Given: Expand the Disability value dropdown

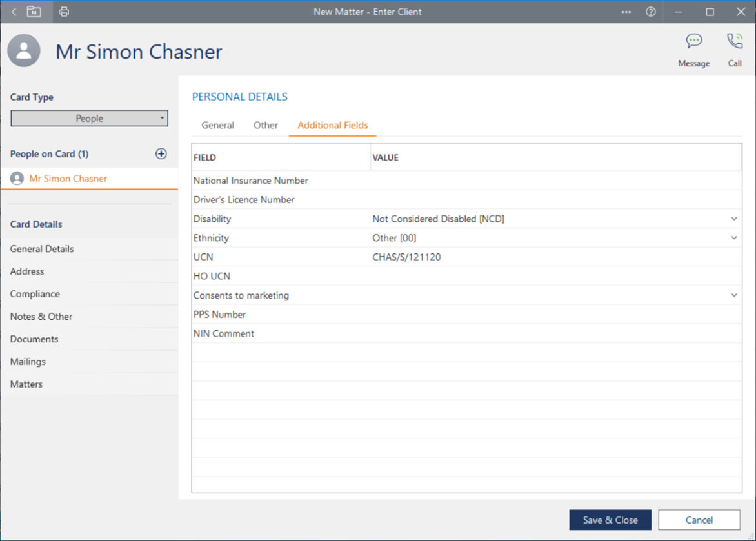Looking at the screenshot, I should (x=733, y=219).
